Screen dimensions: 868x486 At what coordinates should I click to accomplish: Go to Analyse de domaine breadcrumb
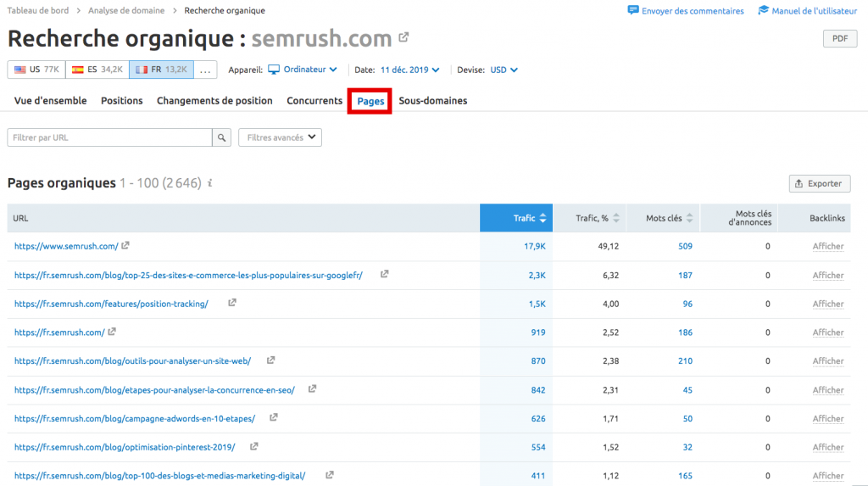[x=126, y=10]
